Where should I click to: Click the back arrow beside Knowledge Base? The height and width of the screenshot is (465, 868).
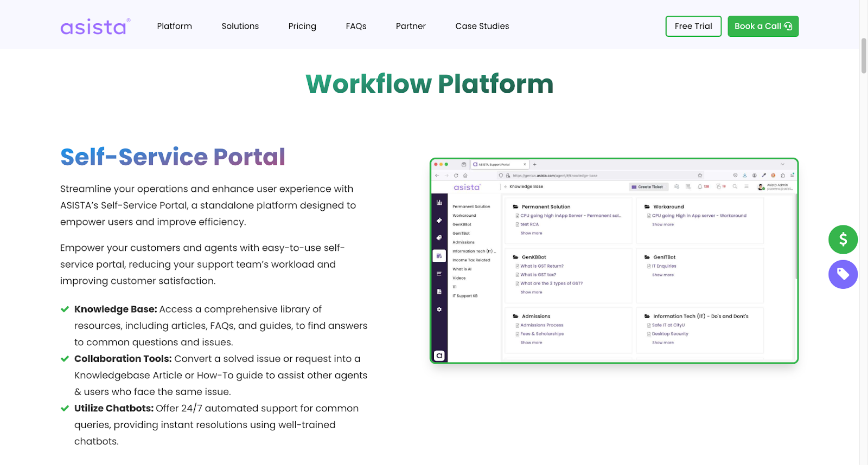coord(506,186)
